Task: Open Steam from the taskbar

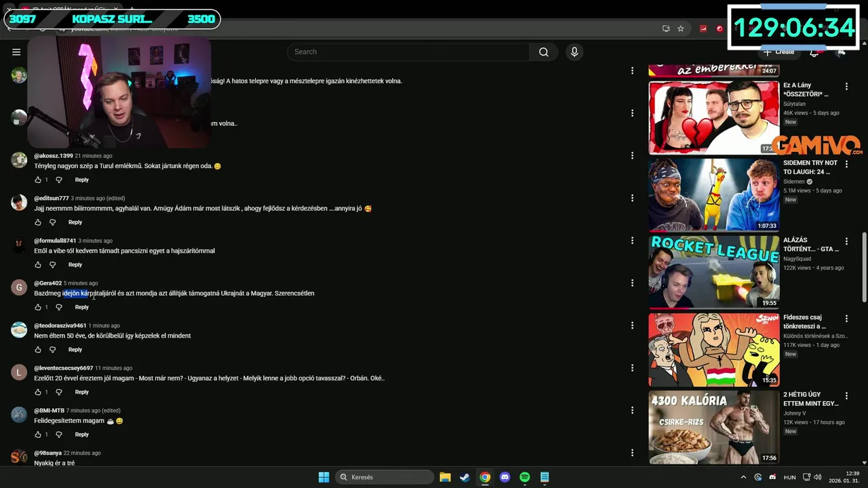Action: click(465, 477)
